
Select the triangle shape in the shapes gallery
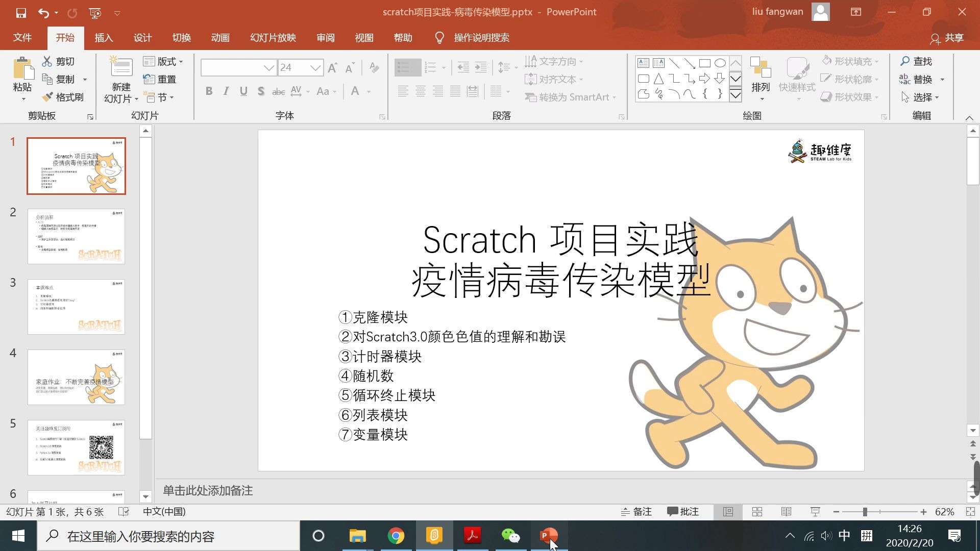659,79
